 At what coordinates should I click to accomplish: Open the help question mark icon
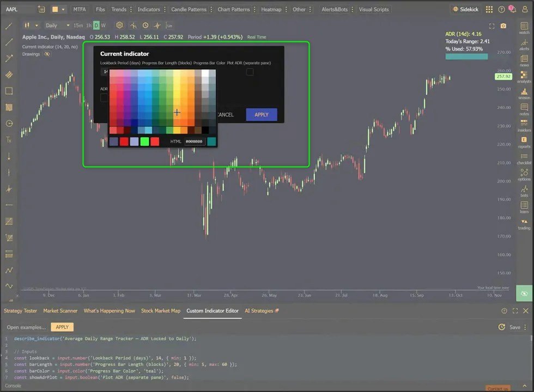pyautogui.click(x=501, y=9)
